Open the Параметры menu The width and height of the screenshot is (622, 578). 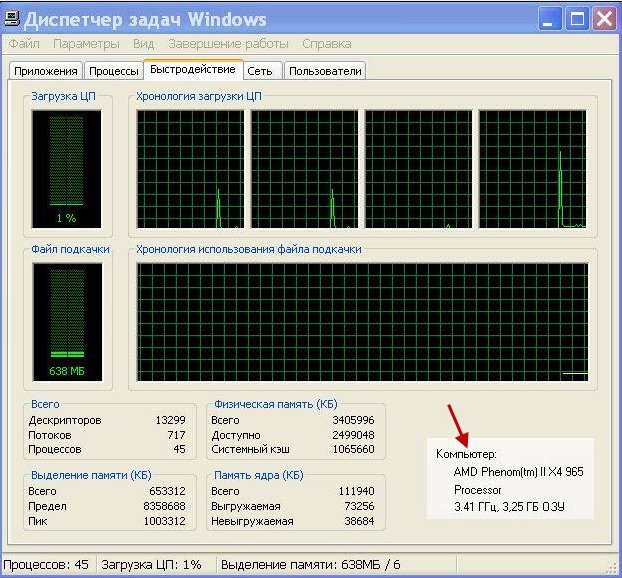coord(86,44)
